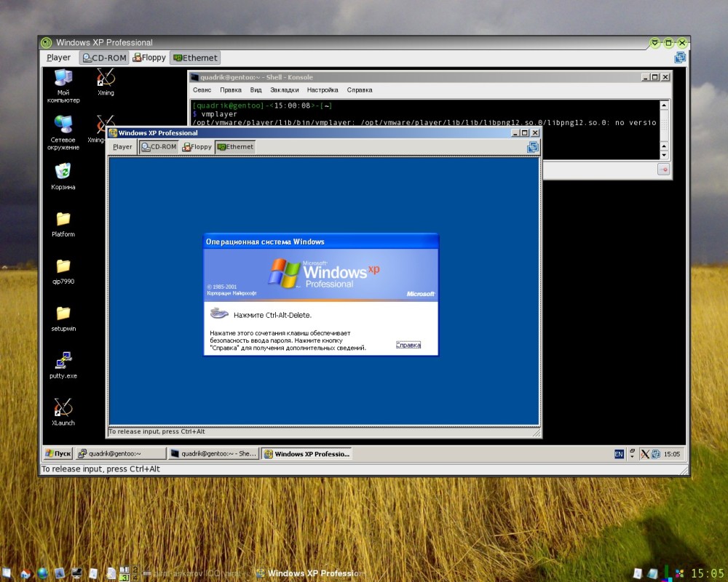Switch to Konsole Shell taskbar button
The height and width of the screenshot is (582, 728).
point(213,453)
